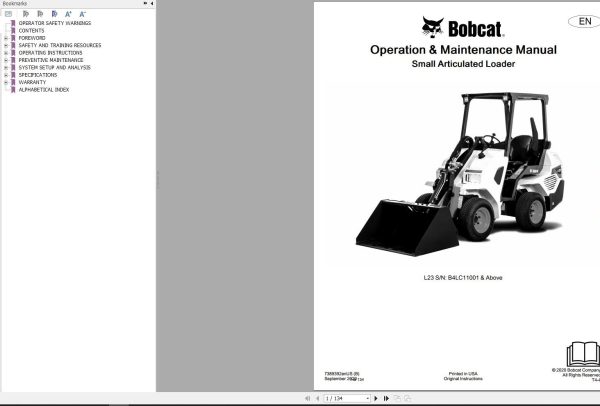Click the Bobcat logo on the page
This screenshot has width=600, height=406.
463,28
